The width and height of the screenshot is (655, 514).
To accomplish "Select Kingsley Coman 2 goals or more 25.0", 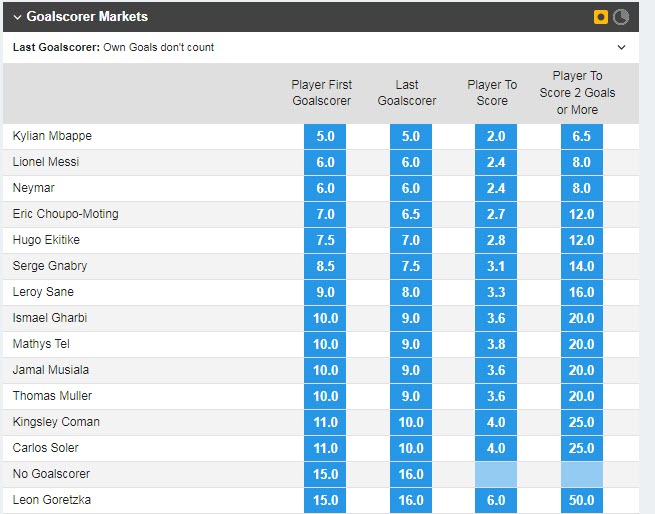I will click(x=582, y=423).
